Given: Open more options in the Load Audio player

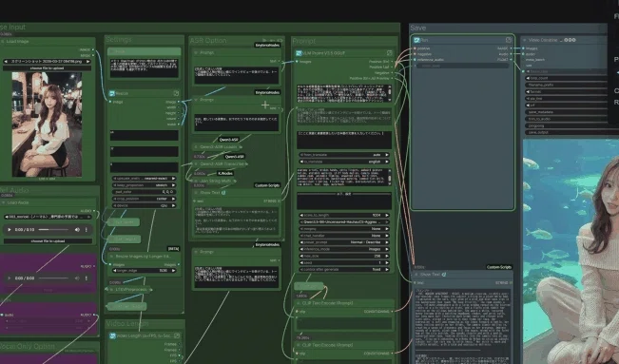Looking at the screenshot, I should (87, 229).
